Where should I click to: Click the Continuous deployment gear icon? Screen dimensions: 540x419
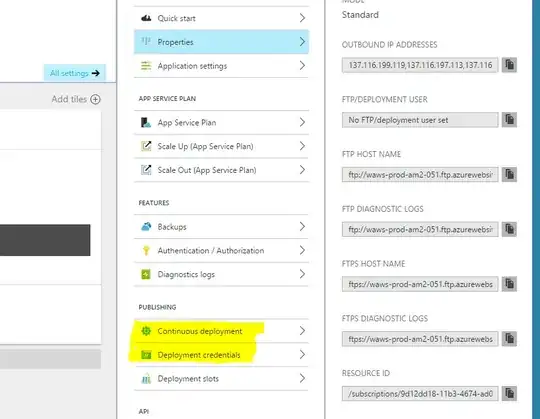coord(146,331)
